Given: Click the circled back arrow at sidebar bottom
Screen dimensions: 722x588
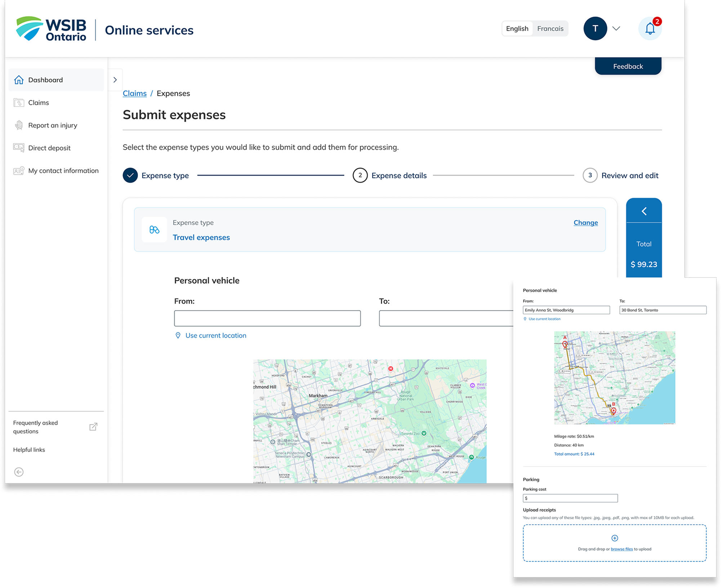Looking at the screenshot, I should [19, 472].
